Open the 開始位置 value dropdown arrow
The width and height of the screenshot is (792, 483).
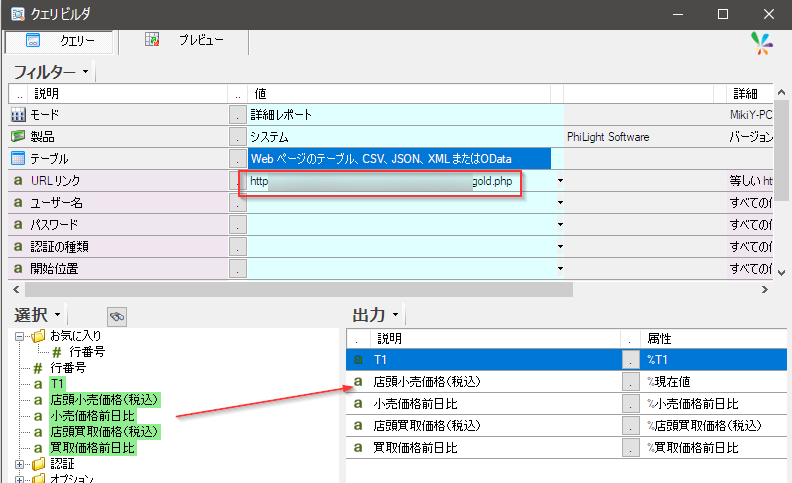(560, 268)
